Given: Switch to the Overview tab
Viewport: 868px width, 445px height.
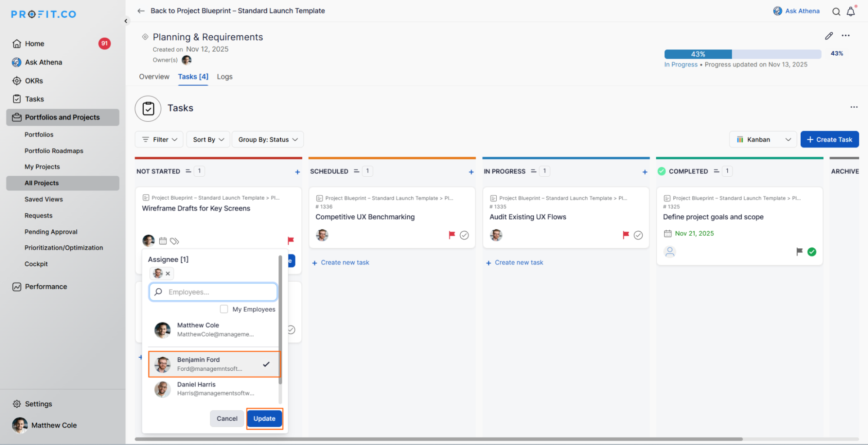Looking at the screenshot, I should (x=154, y=76).
